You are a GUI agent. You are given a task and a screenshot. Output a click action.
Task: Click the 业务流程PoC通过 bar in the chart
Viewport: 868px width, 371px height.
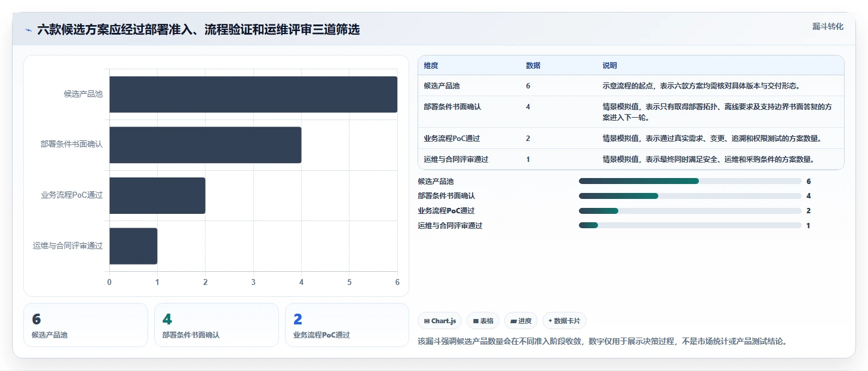coord(157,195)
